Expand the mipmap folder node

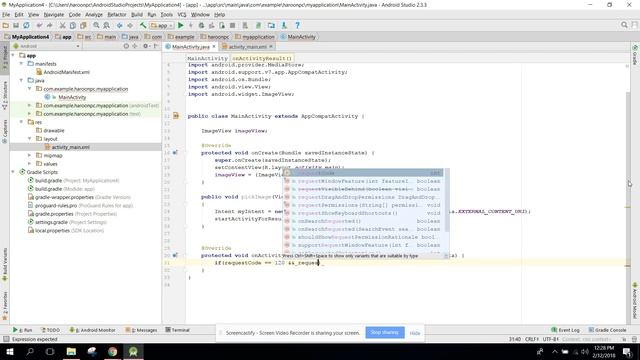(29, 156)
